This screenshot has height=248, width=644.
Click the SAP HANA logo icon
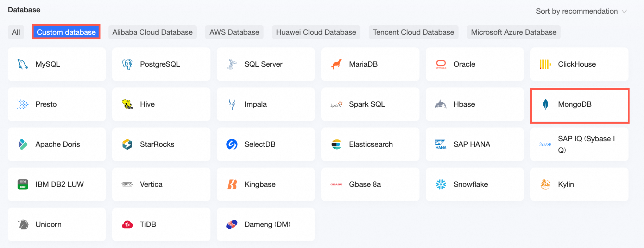point(441,144)
